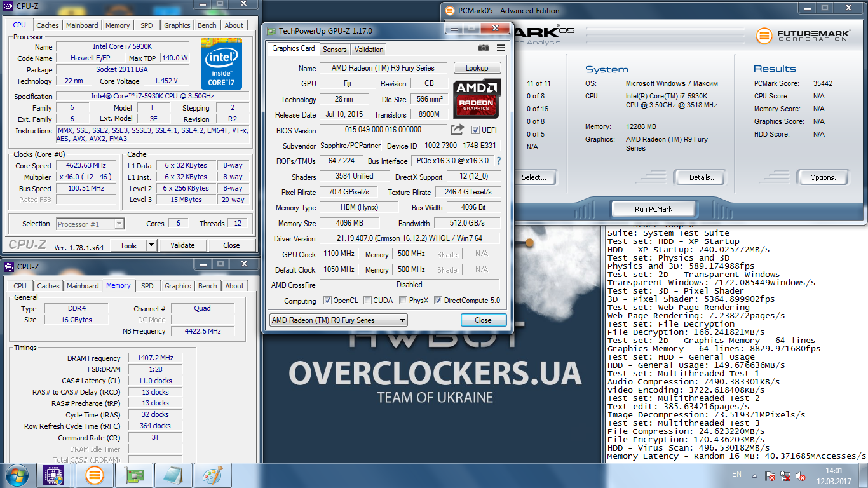Screen dimensions: 868x488
Task: Click the network status tray icon
Action: click(786, 475)
